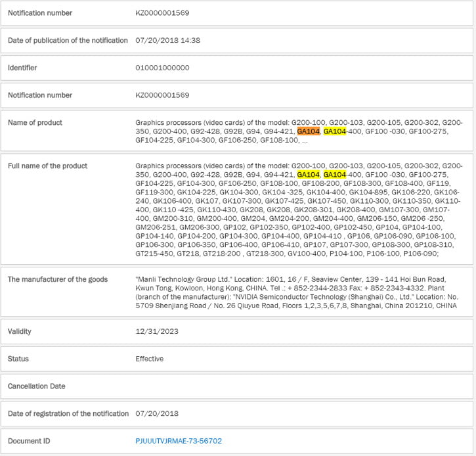Click the "Effective" status value

click(x=149, y=359)
